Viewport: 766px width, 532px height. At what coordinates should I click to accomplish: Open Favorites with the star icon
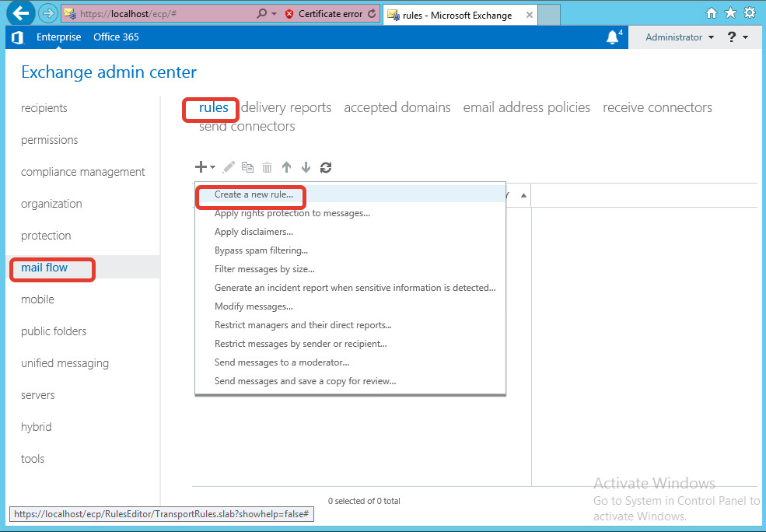tap(730, 12)
